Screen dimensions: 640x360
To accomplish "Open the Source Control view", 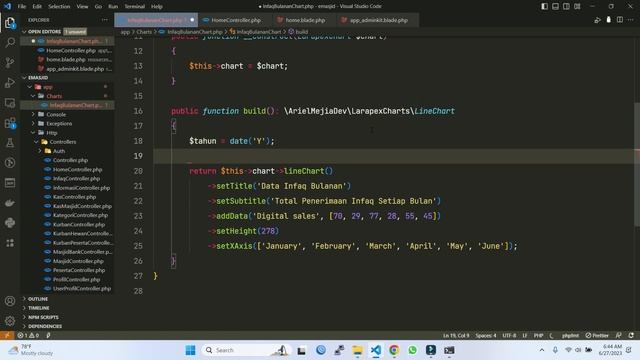I will coord(10,62).
